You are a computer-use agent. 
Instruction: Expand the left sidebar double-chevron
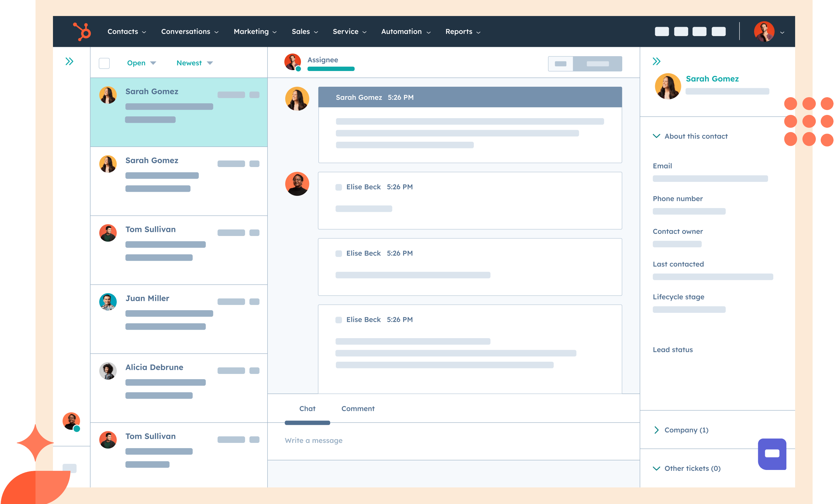pos(70,61)
